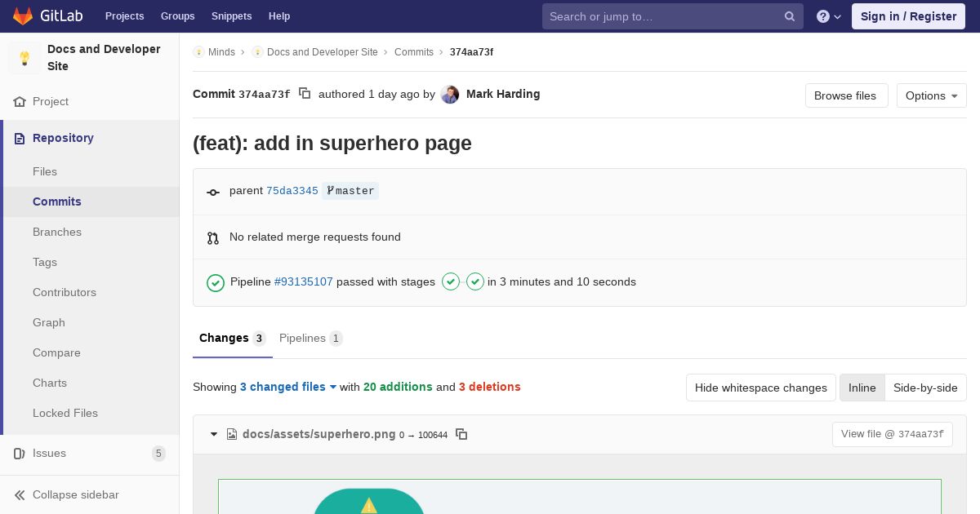This screenshot has width=980, height=514.
Task: Open the Help link in navbar
Action: coord(279,16)
